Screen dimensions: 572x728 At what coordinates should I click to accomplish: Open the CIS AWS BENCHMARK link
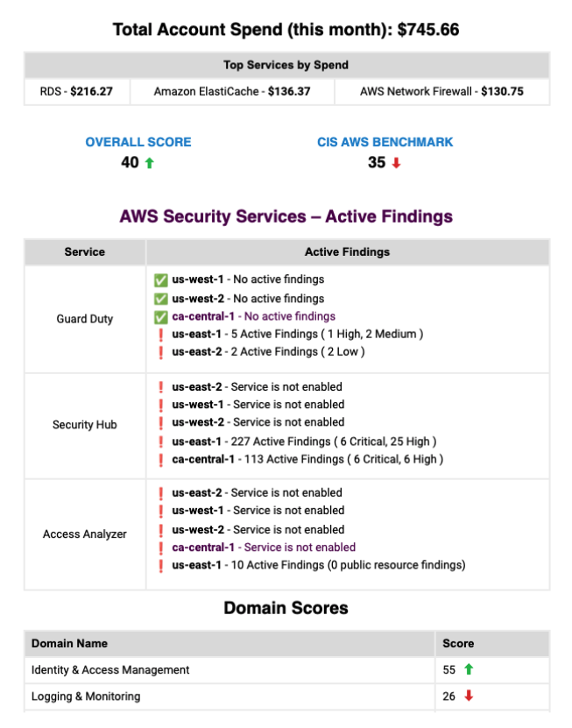click(385, 142)
